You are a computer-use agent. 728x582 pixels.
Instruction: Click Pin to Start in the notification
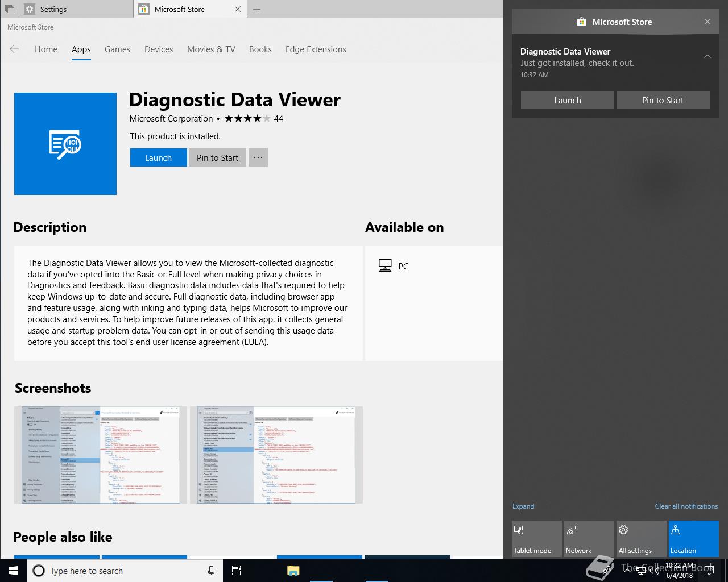click(x=663, y=100)
